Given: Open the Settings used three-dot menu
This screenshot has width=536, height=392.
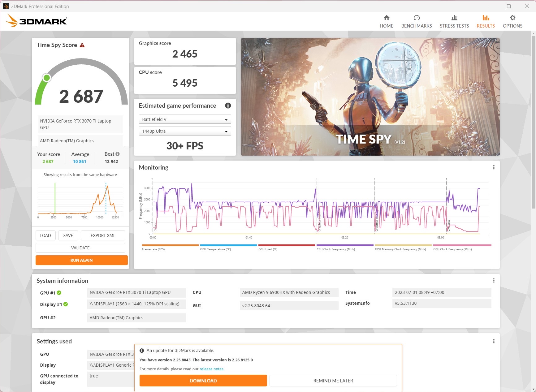Looking at the screenshot, I should pos(494,341).
